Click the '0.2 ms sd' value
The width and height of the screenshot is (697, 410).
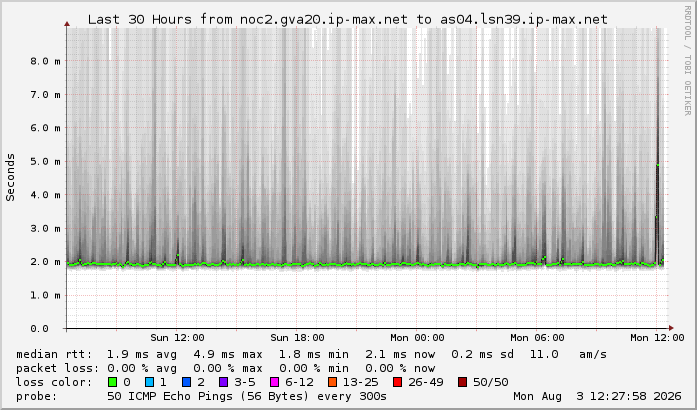(x=483, y=354)
